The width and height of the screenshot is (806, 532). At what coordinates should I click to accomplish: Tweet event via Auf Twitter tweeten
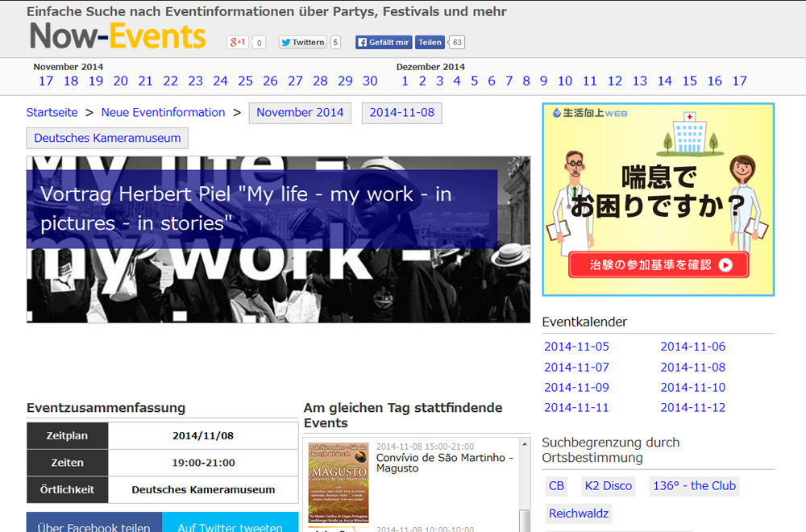[231, 523]
